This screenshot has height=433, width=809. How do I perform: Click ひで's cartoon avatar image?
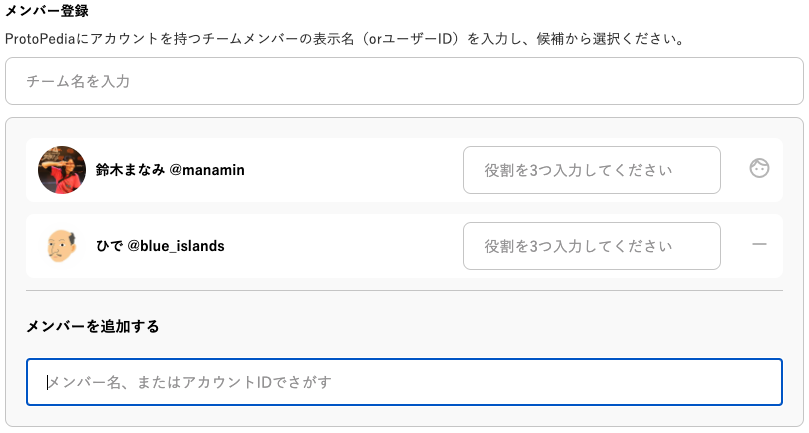62,246
